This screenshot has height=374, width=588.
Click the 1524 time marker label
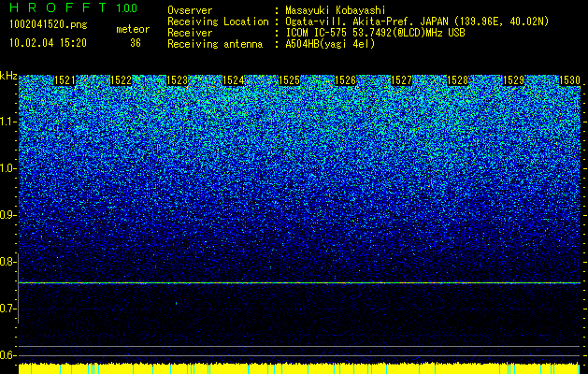pos(233,80)
